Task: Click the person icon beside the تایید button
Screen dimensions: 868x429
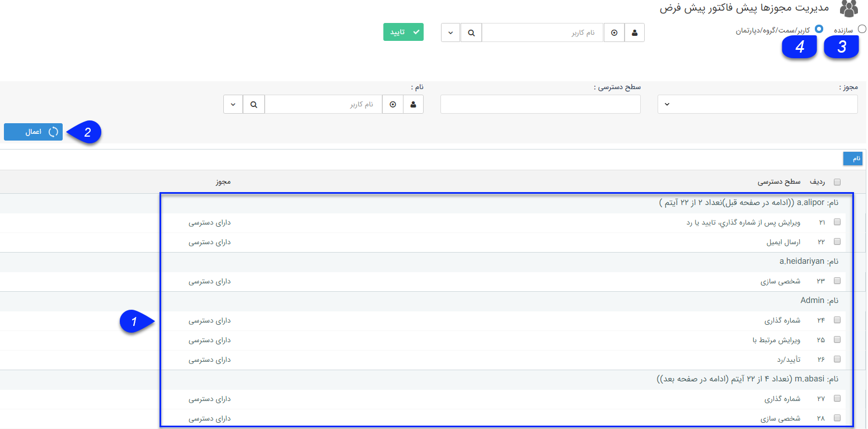Action: click(x=634, y=33)
